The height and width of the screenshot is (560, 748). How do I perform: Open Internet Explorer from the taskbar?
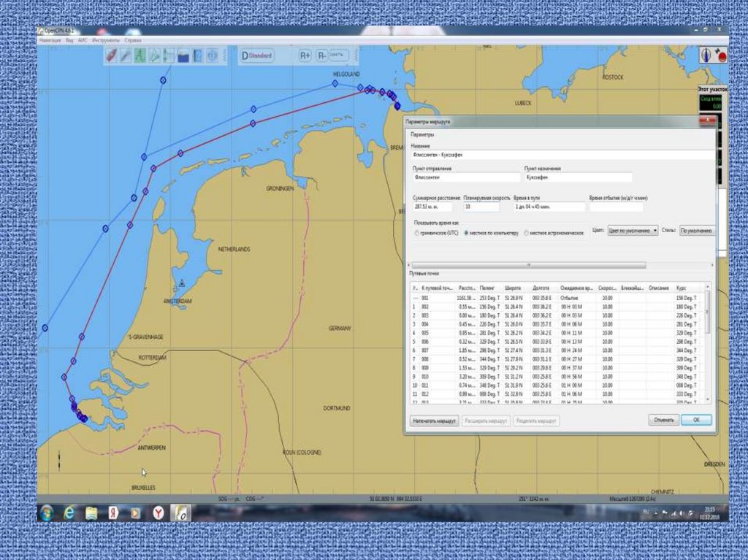click(69, 513)
